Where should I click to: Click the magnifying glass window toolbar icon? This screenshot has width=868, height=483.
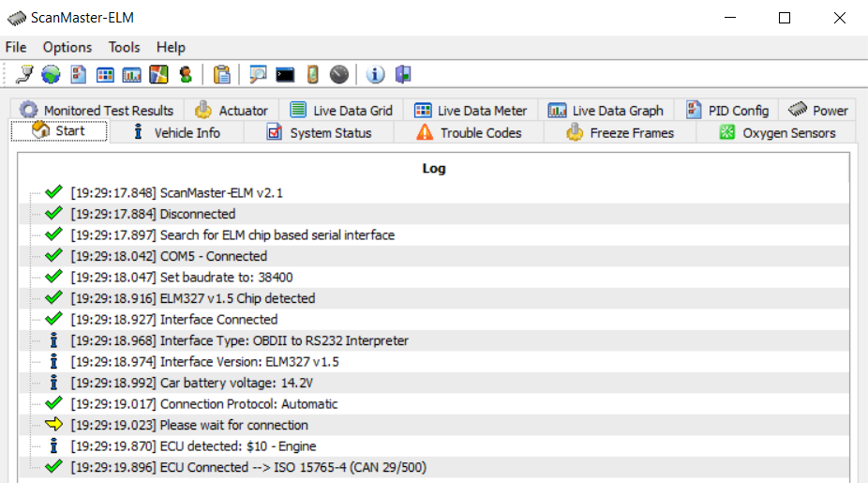[258, 74]
